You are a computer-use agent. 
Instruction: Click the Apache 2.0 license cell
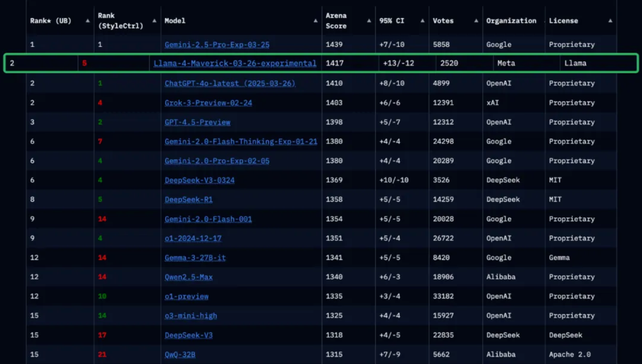click(x=570, y=354)
